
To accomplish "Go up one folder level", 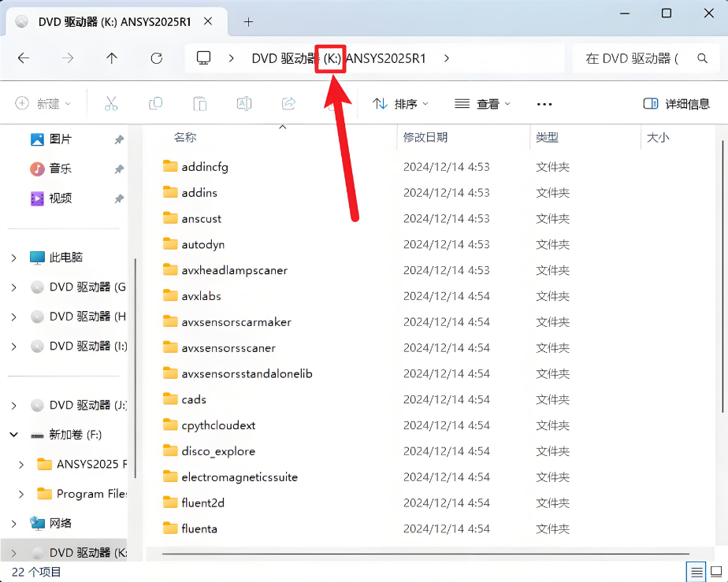I will coord(111,58).
